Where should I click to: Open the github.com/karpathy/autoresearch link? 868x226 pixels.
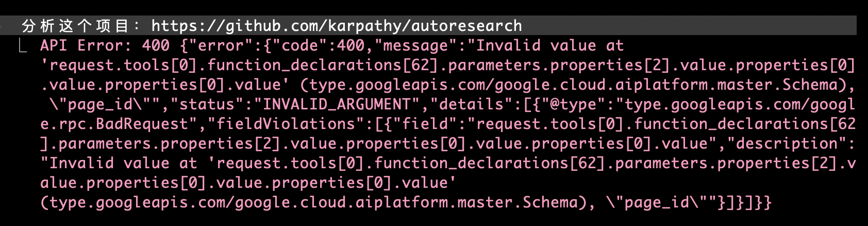[x=337, y=26]
